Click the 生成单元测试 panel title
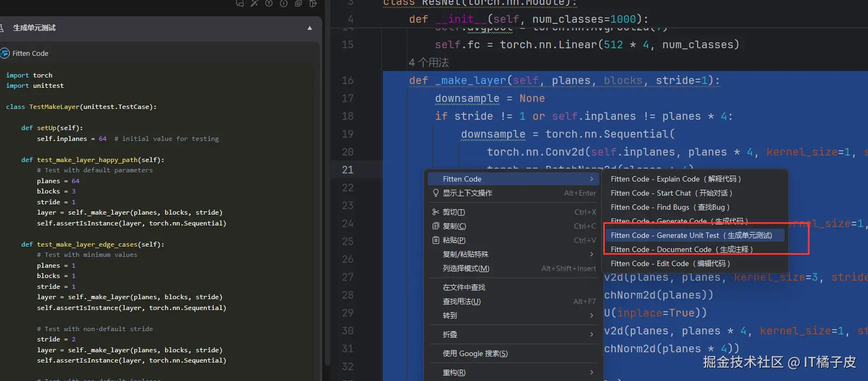The height and width of the screenshot is (381, 868). tap(34, 28)
